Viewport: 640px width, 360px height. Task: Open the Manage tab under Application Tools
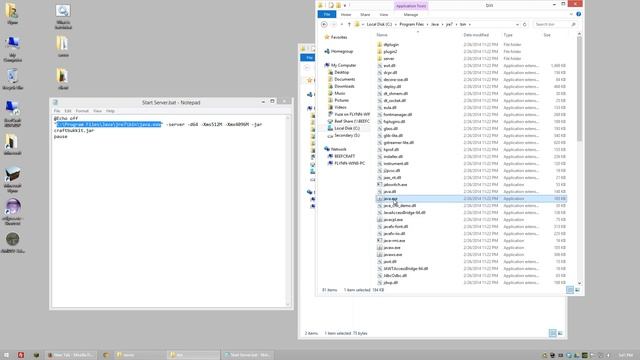(x=411, y=15)
